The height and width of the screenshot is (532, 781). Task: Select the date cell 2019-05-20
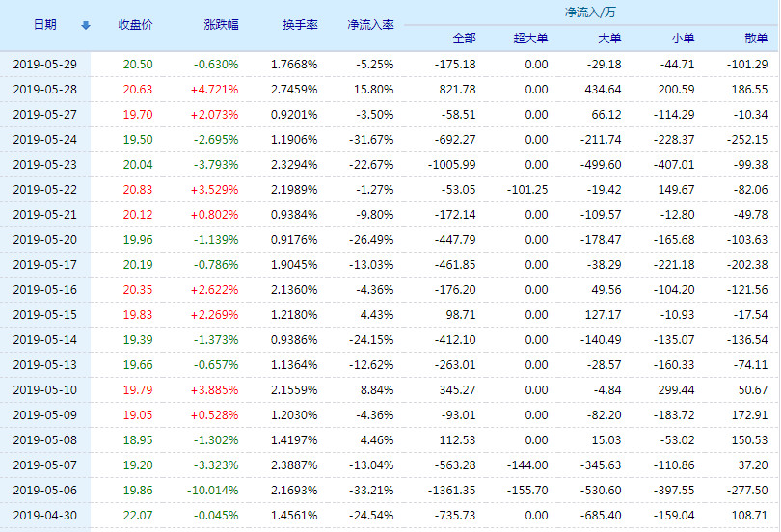[x=44, y=239]
